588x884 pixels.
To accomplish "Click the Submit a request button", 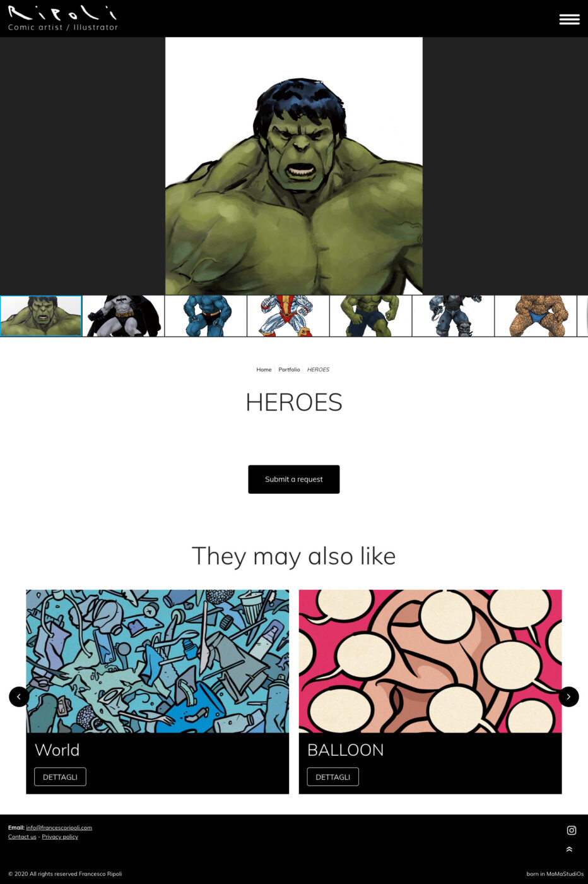I will tap(294, 479).
